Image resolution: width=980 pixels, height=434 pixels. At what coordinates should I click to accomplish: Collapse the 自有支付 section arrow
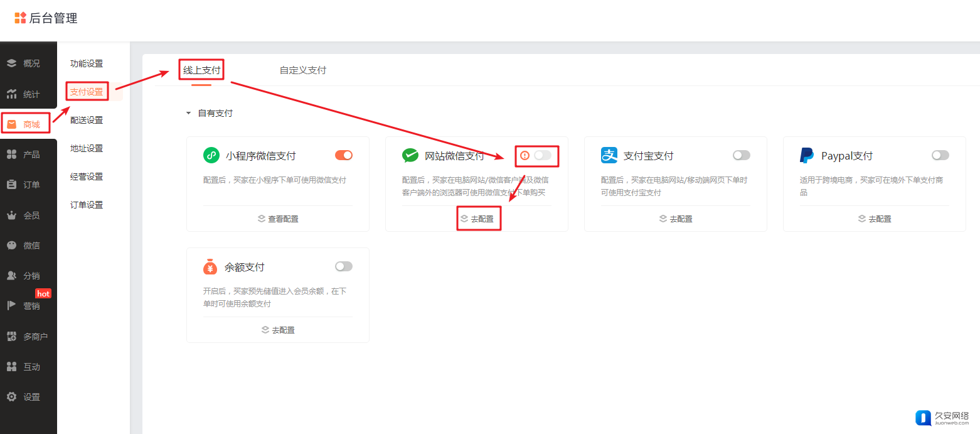[188, 113]
